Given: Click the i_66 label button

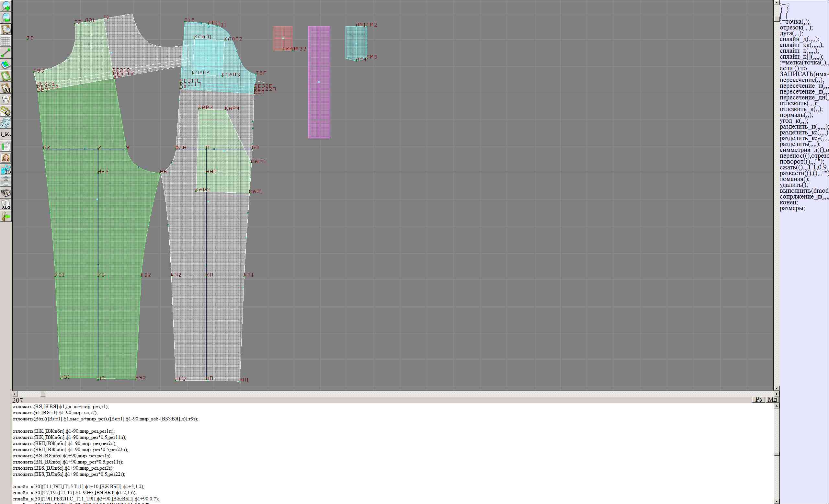Looking at the screenshot, I should 6,134.
